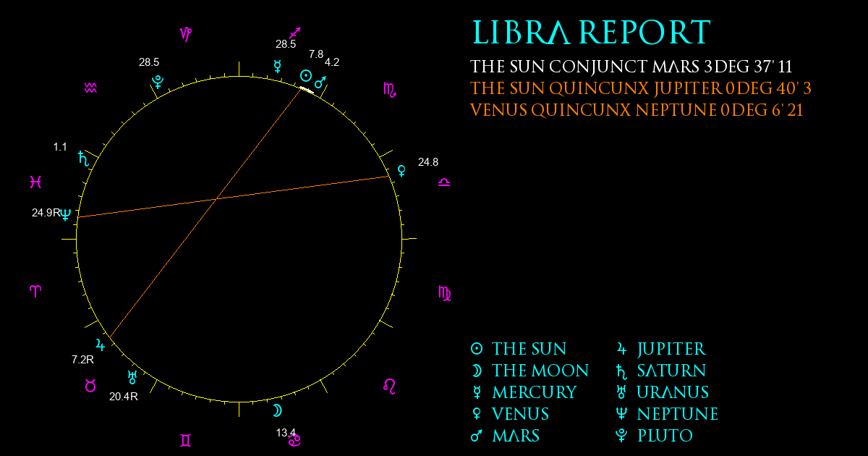
Task: Click the Sun symbol in the legend
Action: point(476,349)
